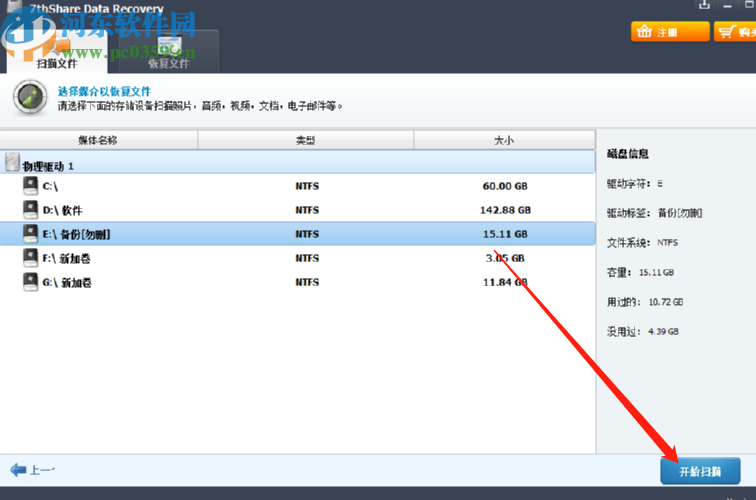The height and width of the screenshot is (500, 756).
Task: Click the export icon in title bar
Action: [x=704, y=5]
